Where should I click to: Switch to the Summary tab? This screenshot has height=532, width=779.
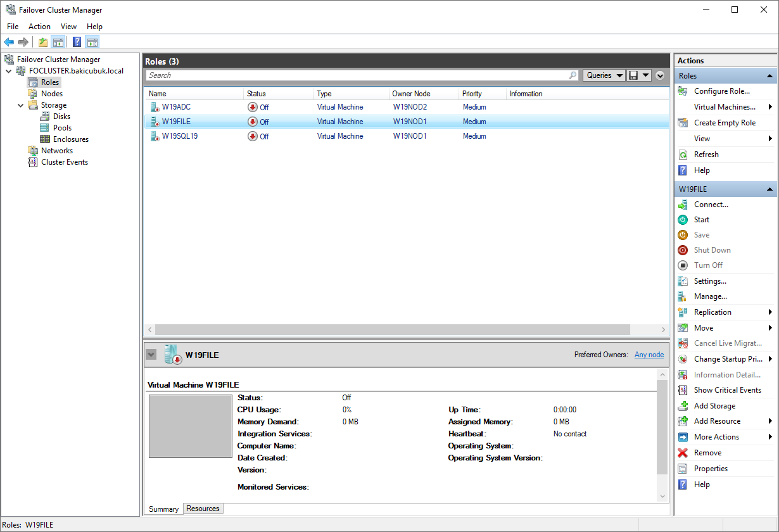[x=164, y=509]
